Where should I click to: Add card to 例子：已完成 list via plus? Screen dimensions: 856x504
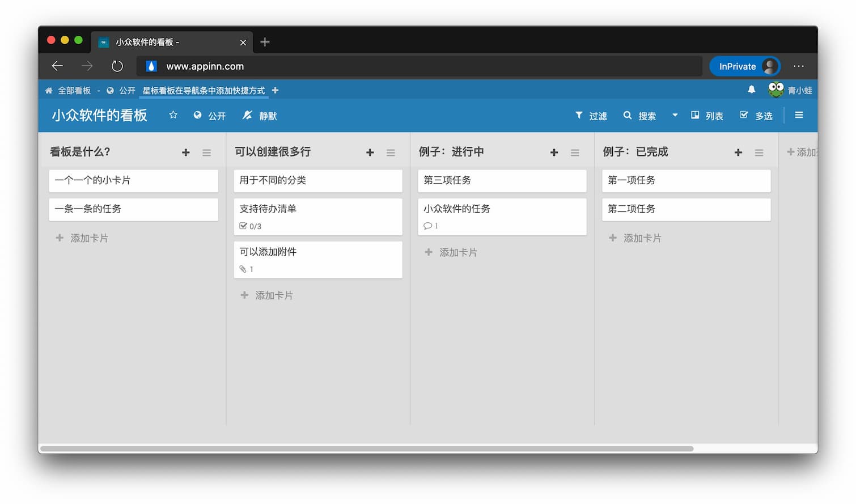tap(738, 153)
